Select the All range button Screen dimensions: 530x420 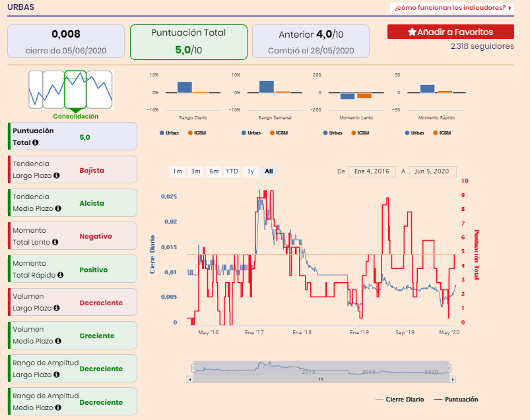click(x=269, y=171)
